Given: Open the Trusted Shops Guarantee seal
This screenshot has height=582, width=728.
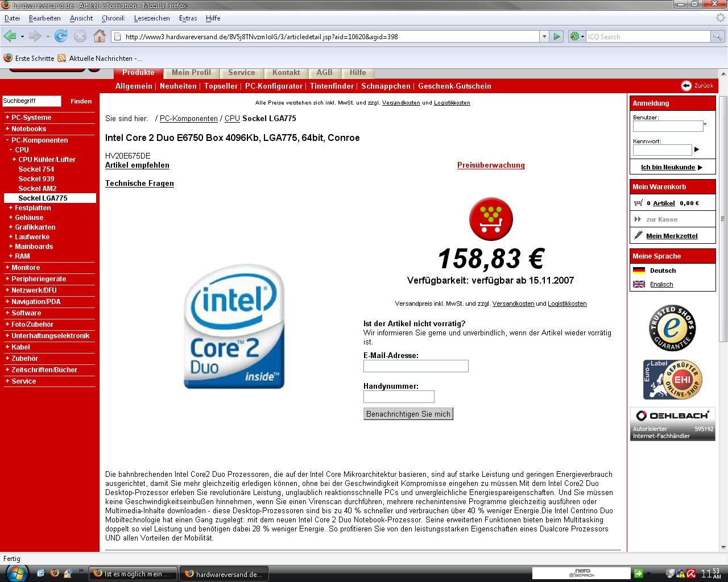Looking at the screenshot, I should pos(672,328).
